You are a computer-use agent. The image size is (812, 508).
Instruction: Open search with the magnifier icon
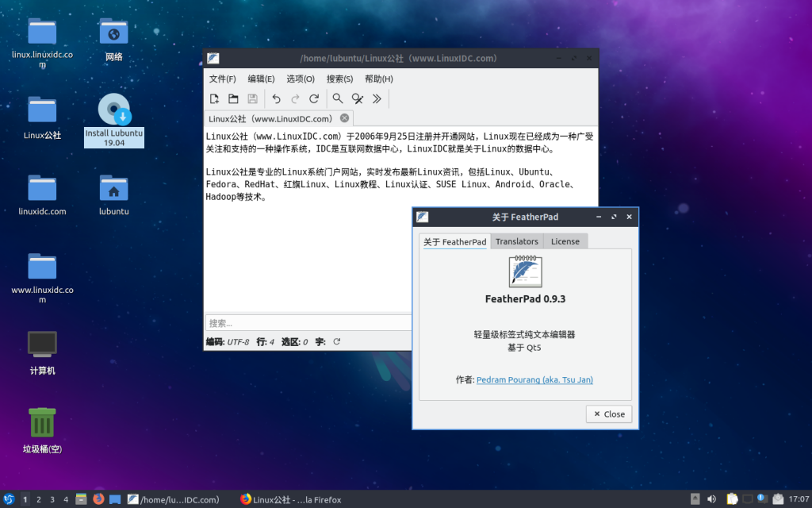pos(338,98)
